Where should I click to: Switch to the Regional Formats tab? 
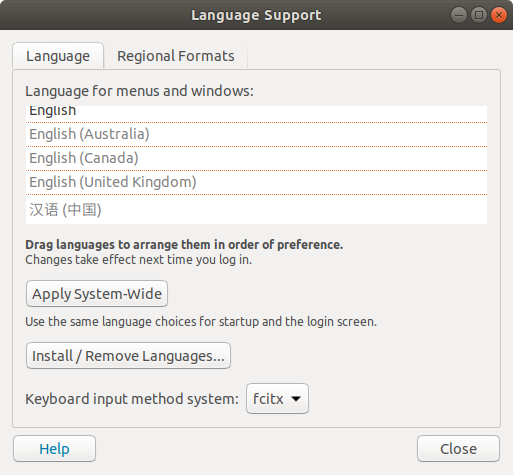click(x=176, y=56)
